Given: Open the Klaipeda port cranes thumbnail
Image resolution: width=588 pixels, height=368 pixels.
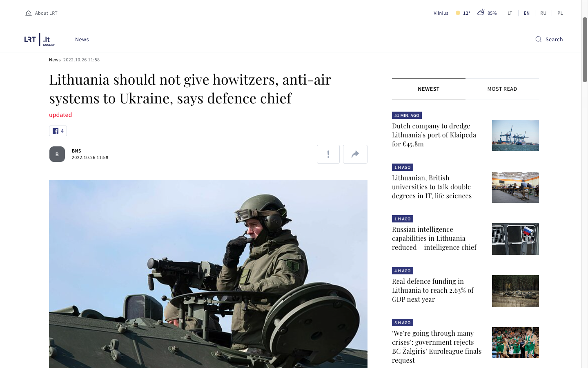Looking at the screenshot, I should 515,135.
